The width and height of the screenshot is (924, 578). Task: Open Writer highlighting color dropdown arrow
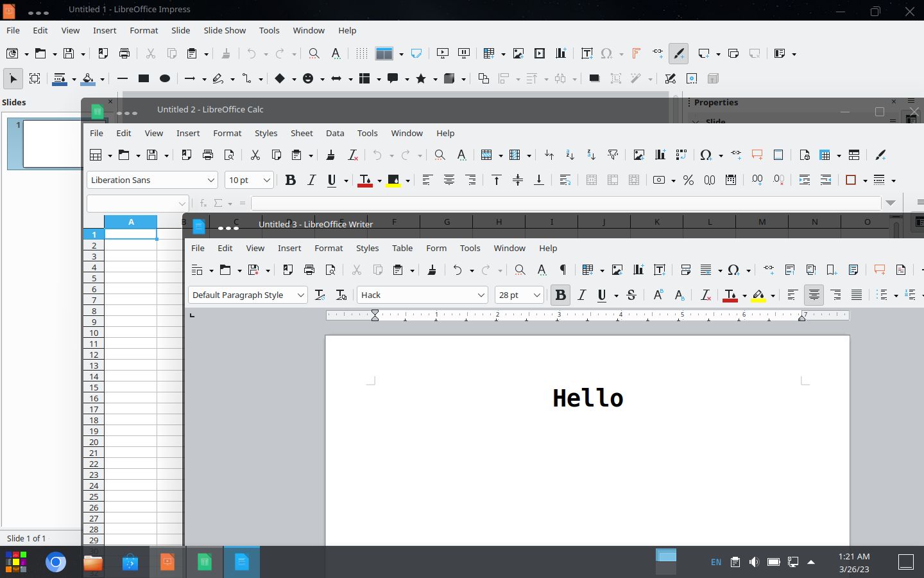(x=773, y=295)
